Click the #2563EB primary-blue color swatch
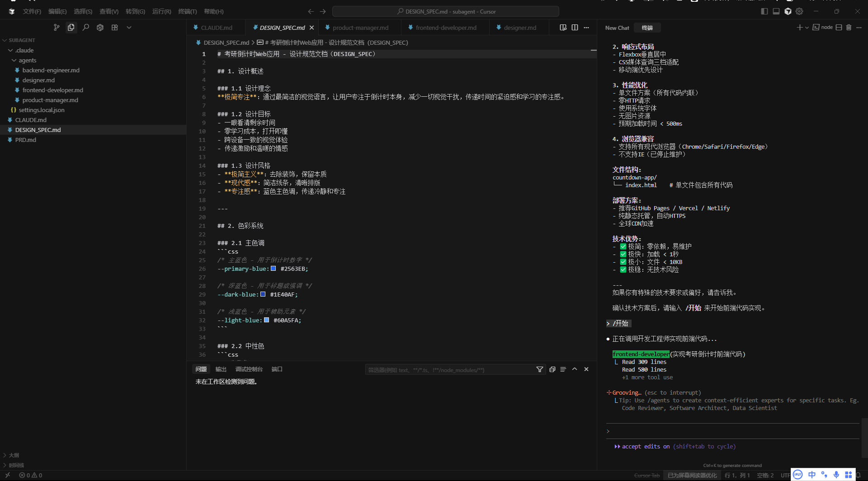 point(273,269)
